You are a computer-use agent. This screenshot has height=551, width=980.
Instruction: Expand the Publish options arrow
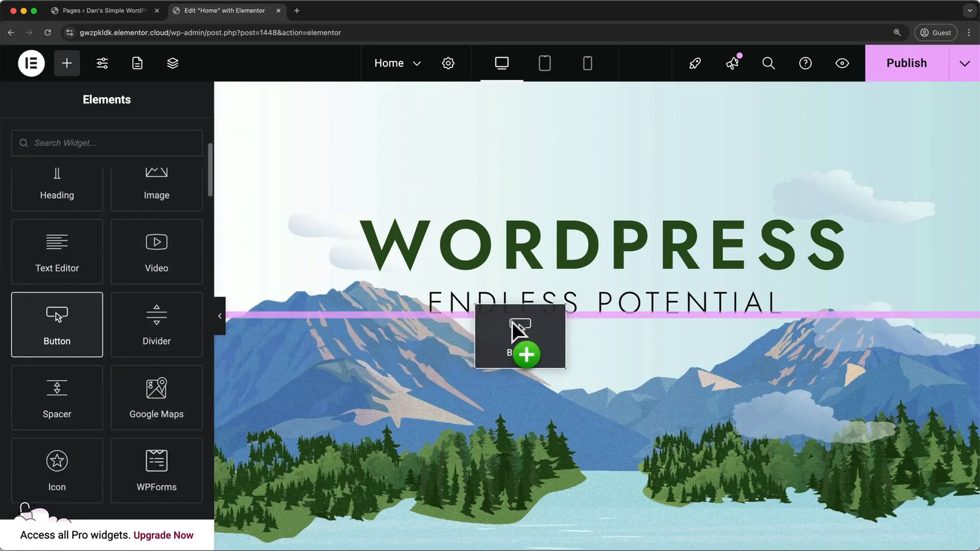965,63
